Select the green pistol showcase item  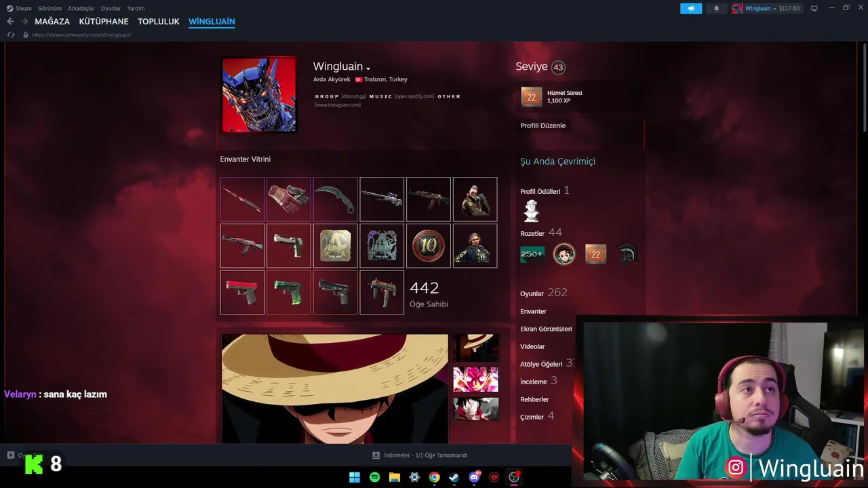(289, 293)
